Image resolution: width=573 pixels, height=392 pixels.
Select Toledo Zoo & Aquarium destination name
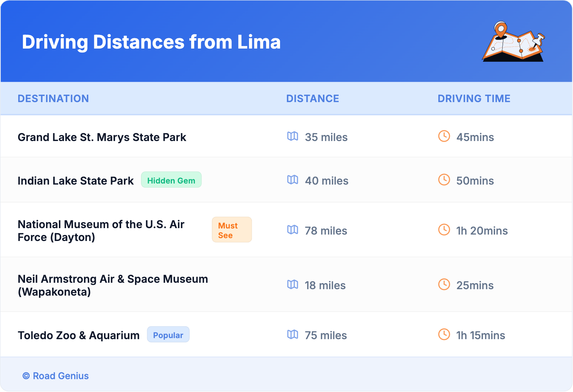79,336
